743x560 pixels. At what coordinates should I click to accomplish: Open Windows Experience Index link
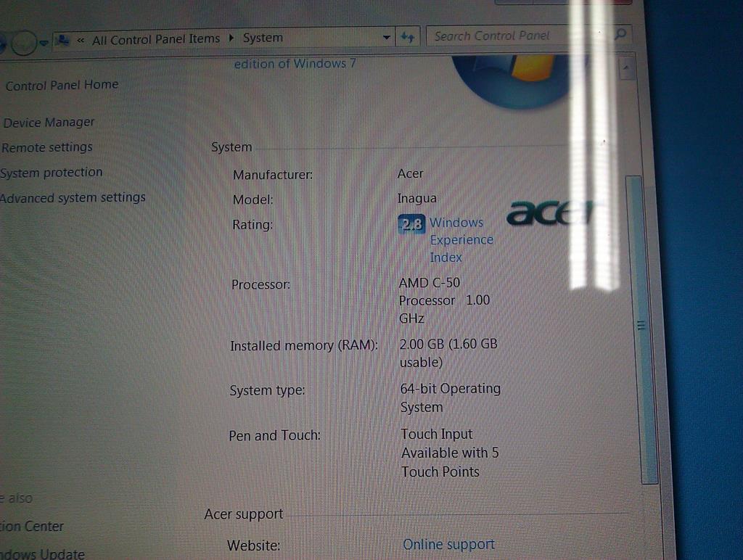(461, 239)
